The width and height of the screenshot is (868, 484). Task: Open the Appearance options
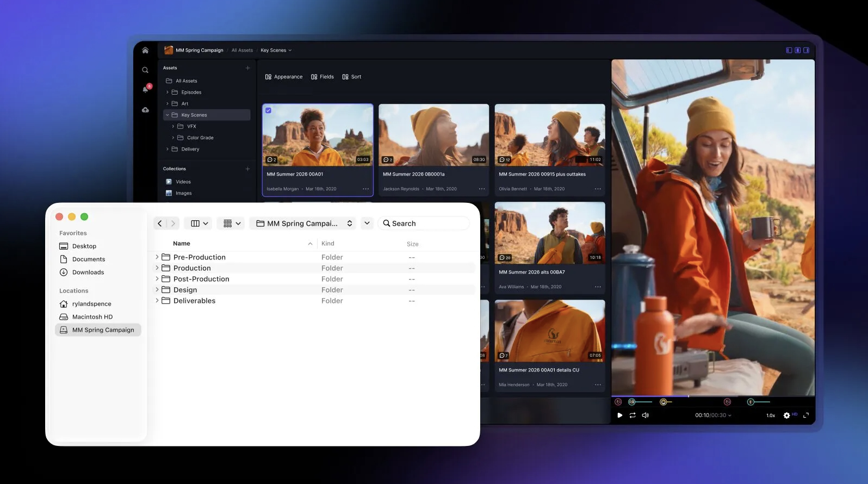point(284,77)
